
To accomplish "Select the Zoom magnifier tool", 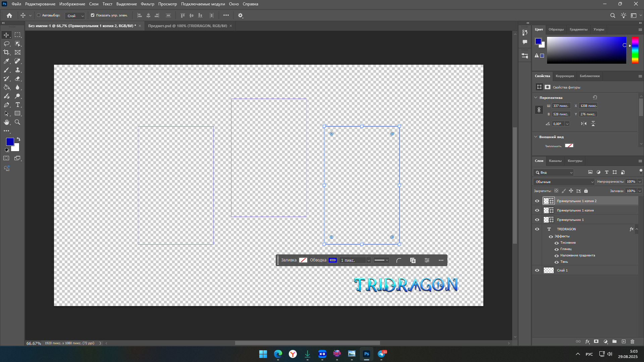I will (17, 122).
